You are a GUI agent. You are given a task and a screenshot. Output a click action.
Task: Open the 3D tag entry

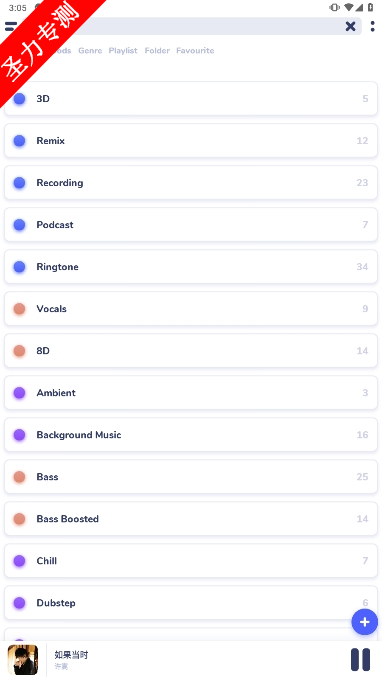(x=191, y=98)
